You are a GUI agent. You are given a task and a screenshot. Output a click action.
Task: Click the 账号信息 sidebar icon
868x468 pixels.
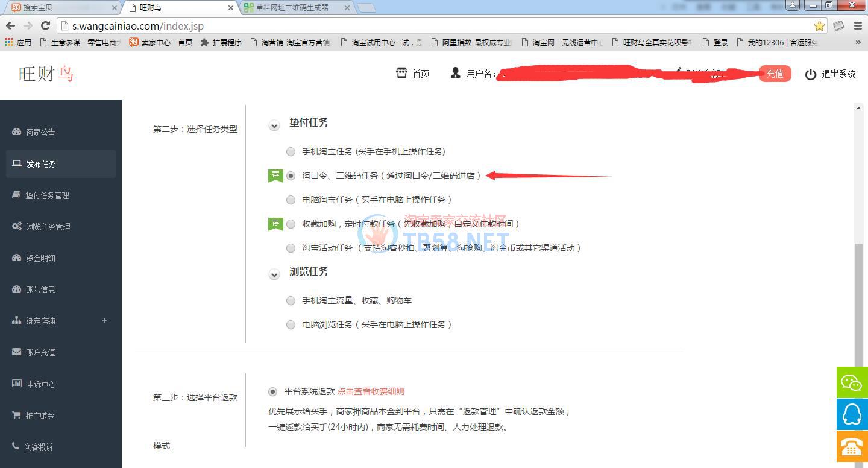click(x=16, y=289)
